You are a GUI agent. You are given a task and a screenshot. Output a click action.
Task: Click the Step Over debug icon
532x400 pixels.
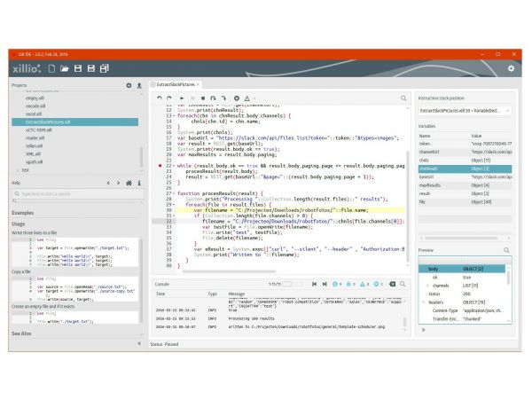click(x=213, y=98)
